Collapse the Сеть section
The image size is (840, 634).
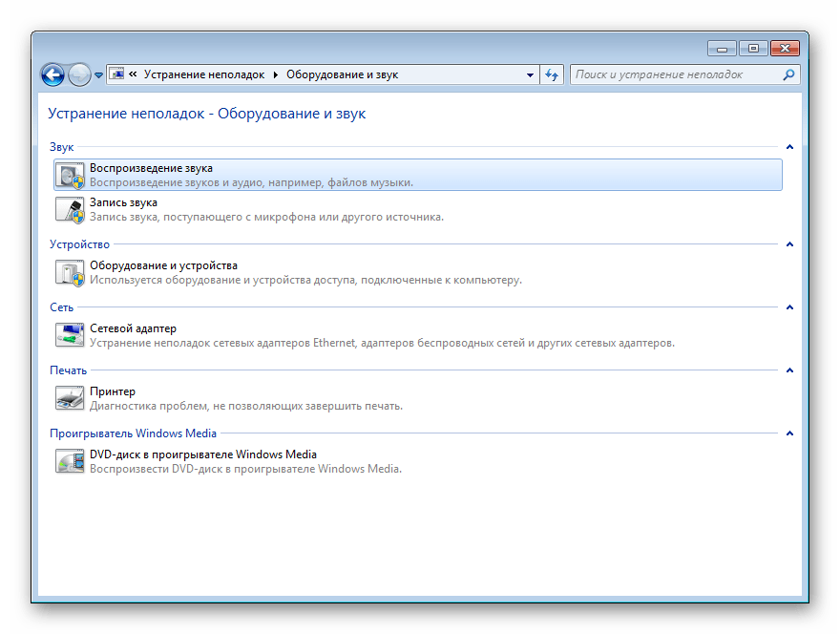click(x=789, y=307)
